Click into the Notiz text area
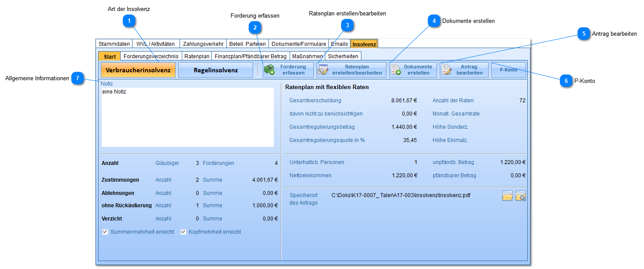Image resolution: width=644 pixels, height=269 pixels. coord(188,117)
